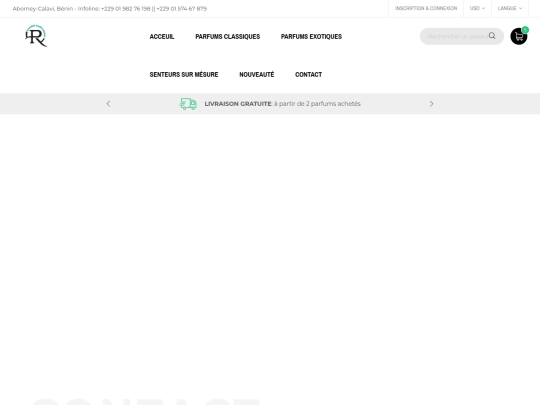Select the CONTACT menu item

pos(309,74)
